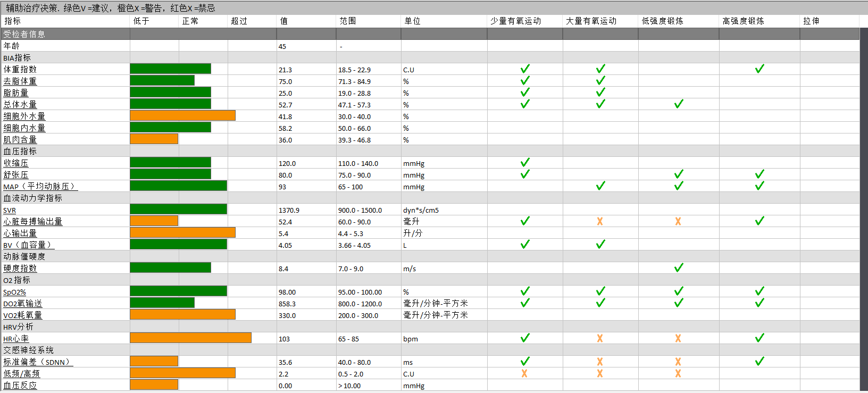Select the MAP green check under 大量有氧运动
The image size is (868, 393).
(x=600, y=186)
